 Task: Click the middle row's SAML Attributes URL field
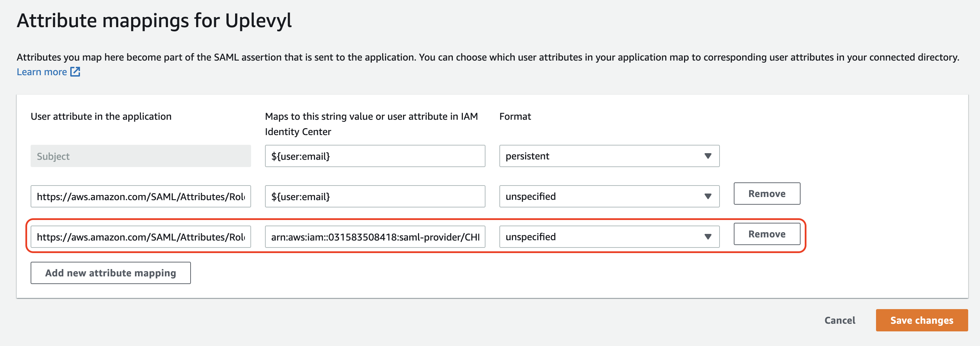[x=140, y=196]
